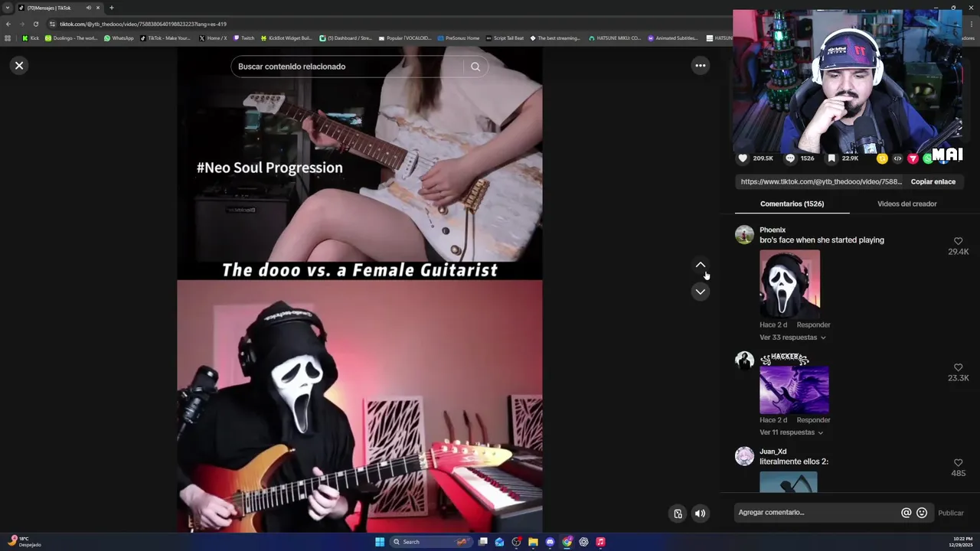This screenshot has width=980, height=551.
Task: Click the Copiar enlace button
Action: click(x=933, y=182)
